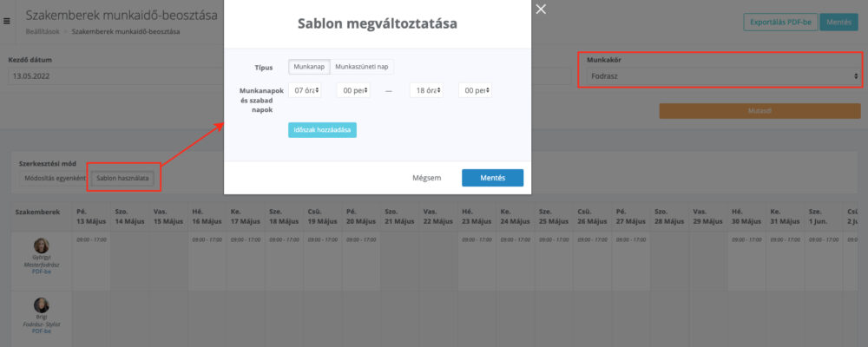The image size is (868, 347).
Task: Open the end minute dropdown
Action: pyautogui.click(x=475, y=90)
